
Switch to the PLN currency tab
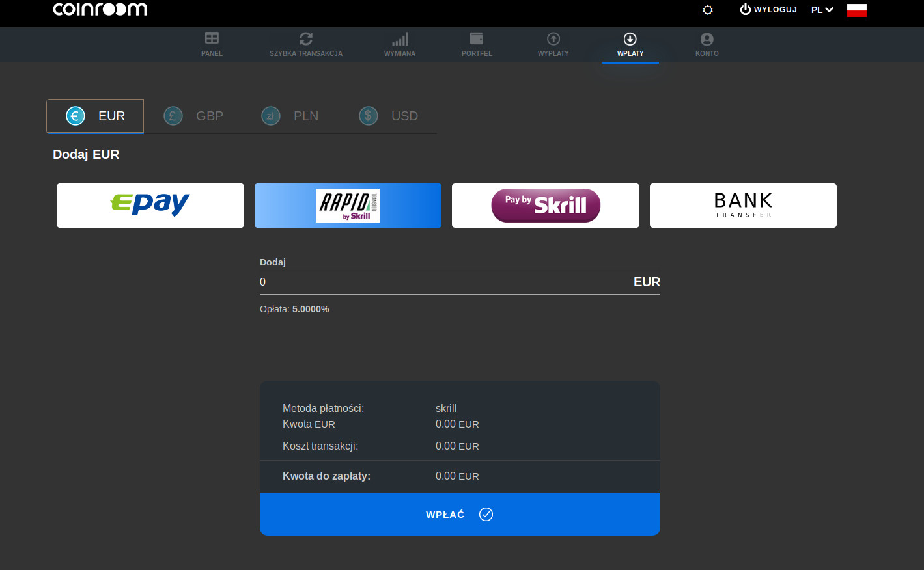[290, 116]
